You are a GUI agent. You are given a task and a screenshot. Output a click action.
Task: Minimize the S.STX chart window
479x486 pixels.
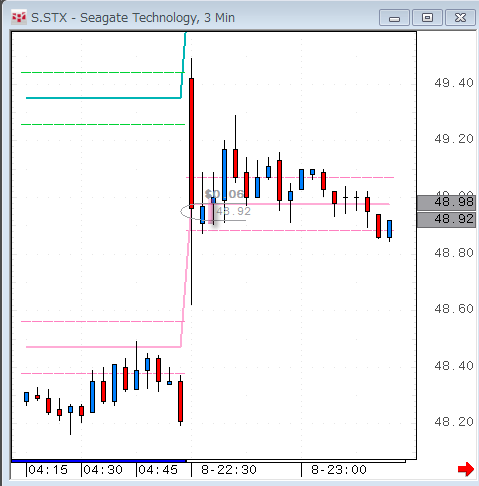[x=394, y=18]
